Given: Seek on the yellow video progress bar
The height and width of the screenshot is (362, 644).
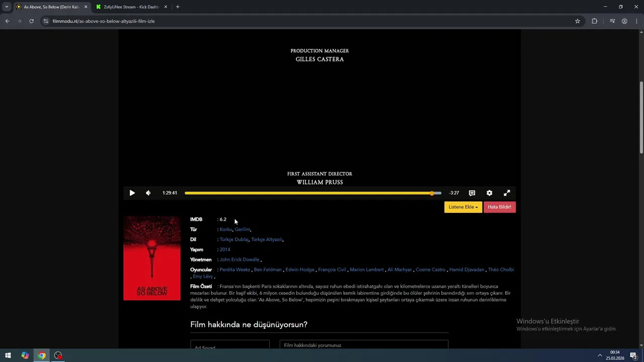Looking at the screenshot, I should (x=313, y=193).
